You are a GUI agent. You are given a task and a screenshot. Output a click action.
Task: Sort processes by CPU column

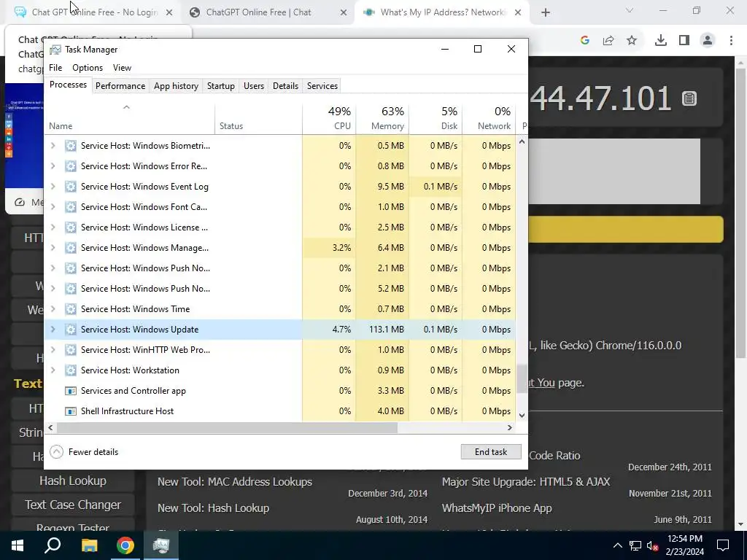[x=329, y=118]
